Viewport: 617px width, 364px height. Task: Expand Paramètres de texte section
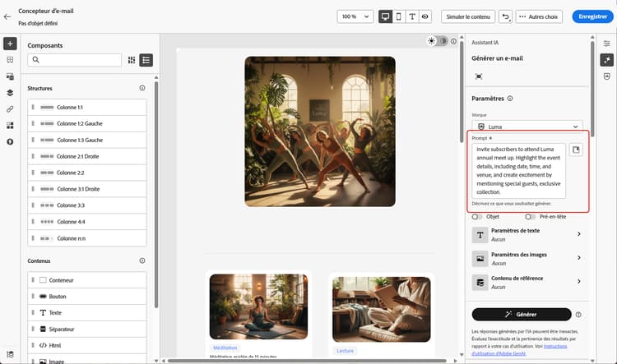point(527,235)
